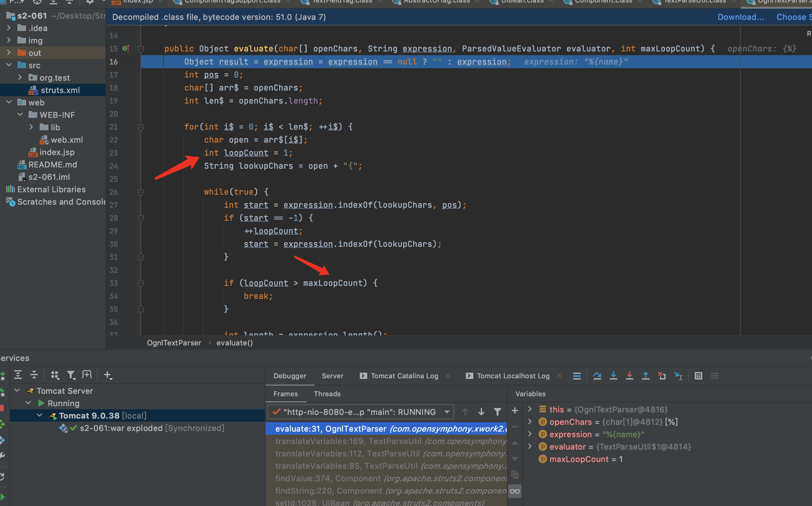This screenshot has height=506, width=812.
Task: Open the Services filter funnel menu
Action: 71,375
